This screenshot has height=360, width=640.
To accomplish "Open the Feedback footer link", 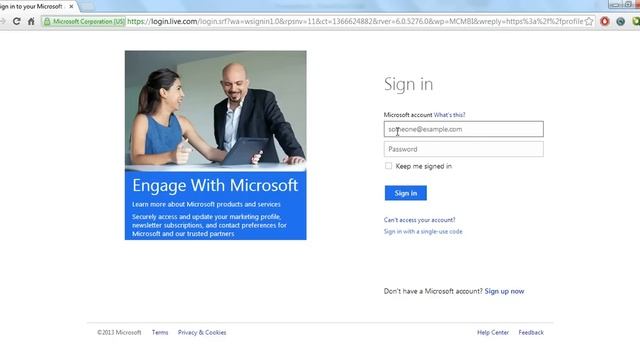I will pyautogui.click(x=531, y=333).
